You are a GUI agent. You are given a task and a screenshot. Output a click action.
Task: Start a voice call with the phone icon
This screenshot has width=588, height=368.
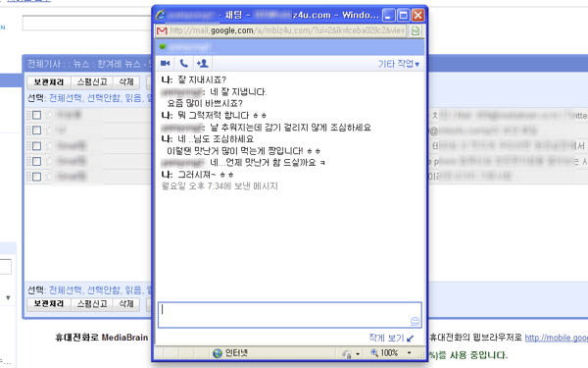tap(184, 63)
